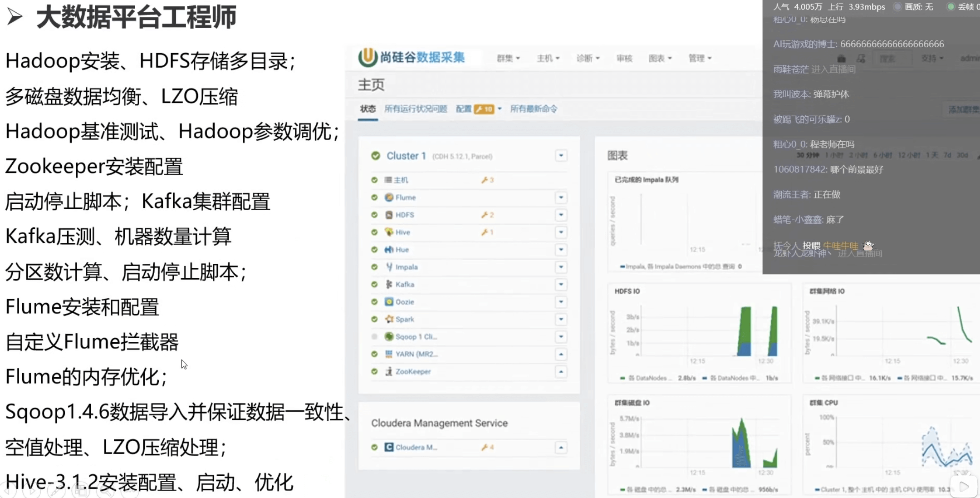Open the 所有最新命令 link

click(534, 109)
